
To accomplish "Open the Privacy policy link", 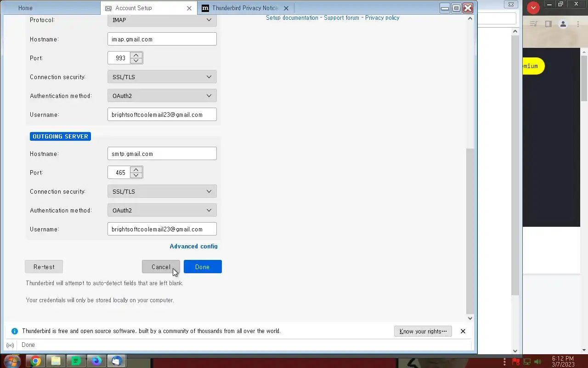I will (382, 18).
